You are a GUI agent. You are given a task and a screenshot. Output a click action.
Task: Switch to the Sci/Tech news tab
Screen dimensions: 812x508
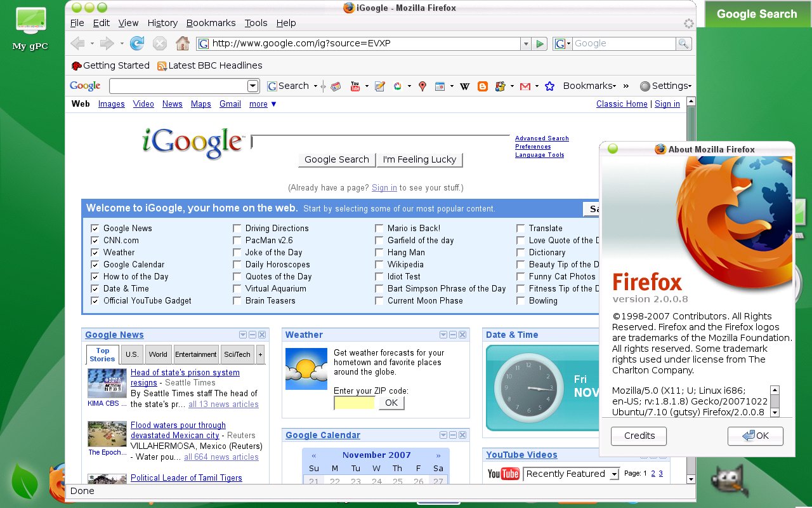coord(237,354)
